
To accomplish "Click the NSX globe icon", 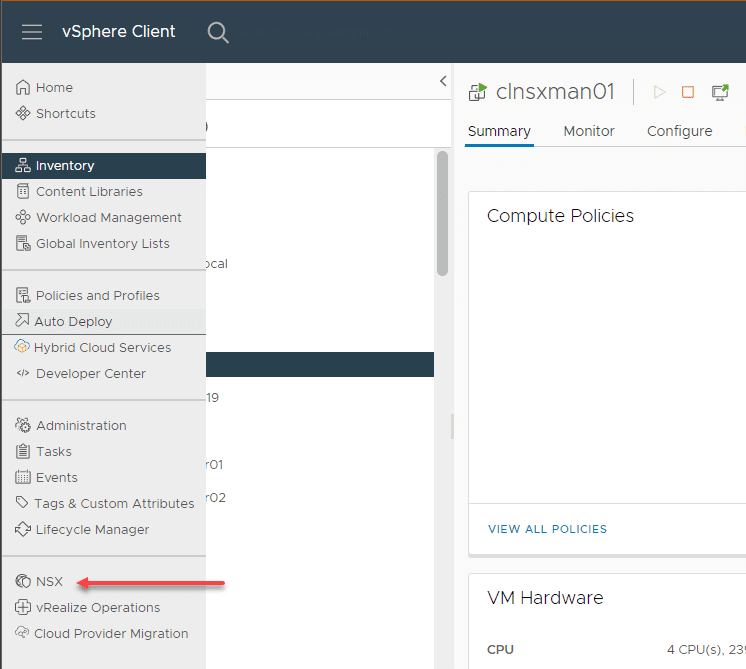I will click(x=23, y=581).
